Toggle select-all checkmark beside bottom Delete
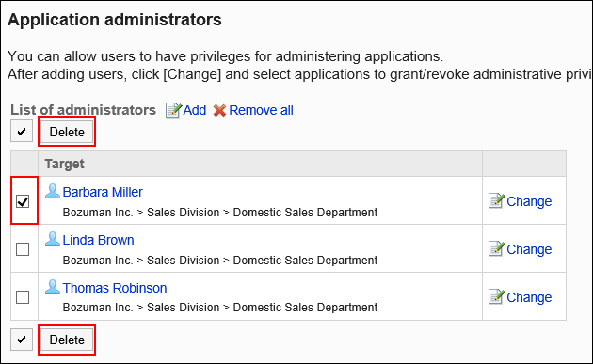 point(22,340)
